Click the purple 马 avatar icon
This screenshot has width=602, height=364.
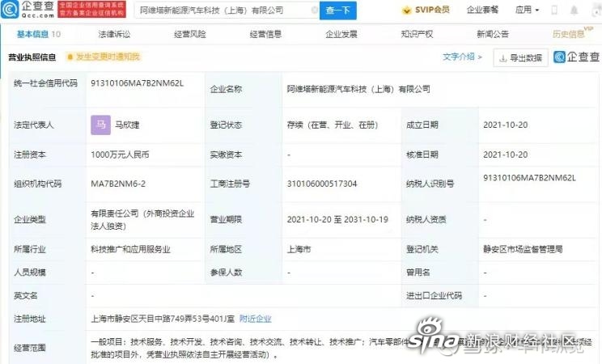pyautogui.click(x=100, y=125)
